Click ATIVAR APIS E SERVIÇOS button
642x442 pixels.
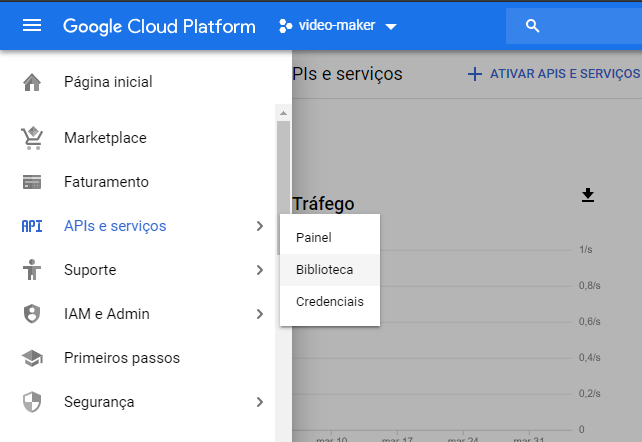pyautogui.click(x=554, y=74)
